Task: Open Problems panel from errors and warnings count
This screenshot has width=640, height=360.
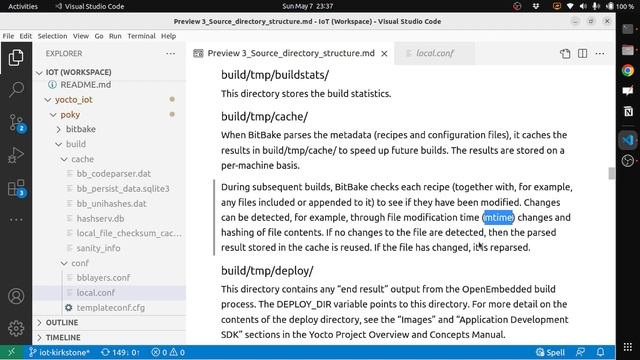Action: point(168,352)
